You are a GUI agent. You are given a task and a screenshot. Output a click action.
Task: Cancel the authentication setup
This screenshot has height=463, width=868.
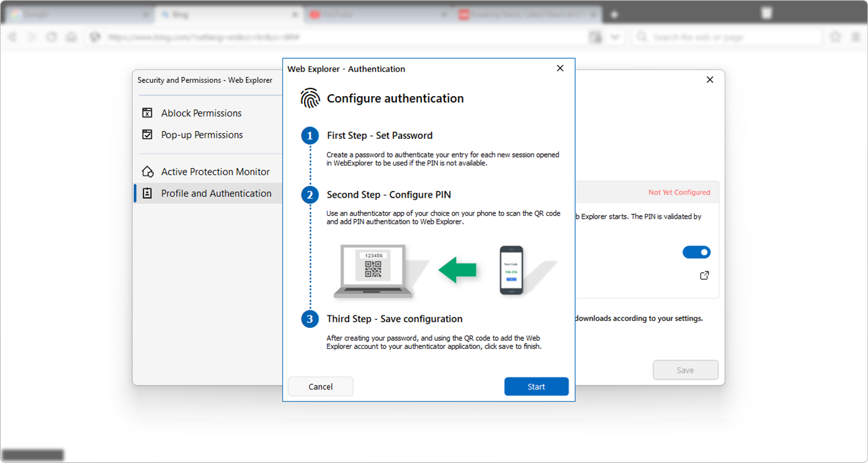coord(320,386)
